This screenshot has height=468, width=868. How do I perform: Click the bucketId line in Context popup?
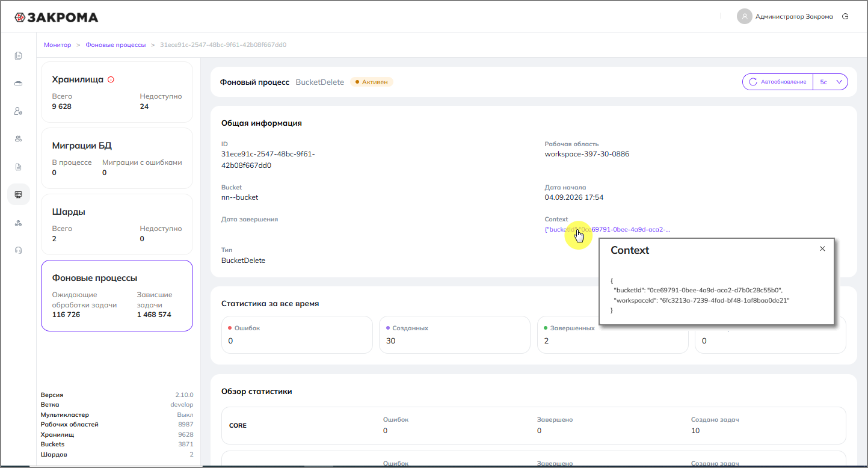pos(698,290)
